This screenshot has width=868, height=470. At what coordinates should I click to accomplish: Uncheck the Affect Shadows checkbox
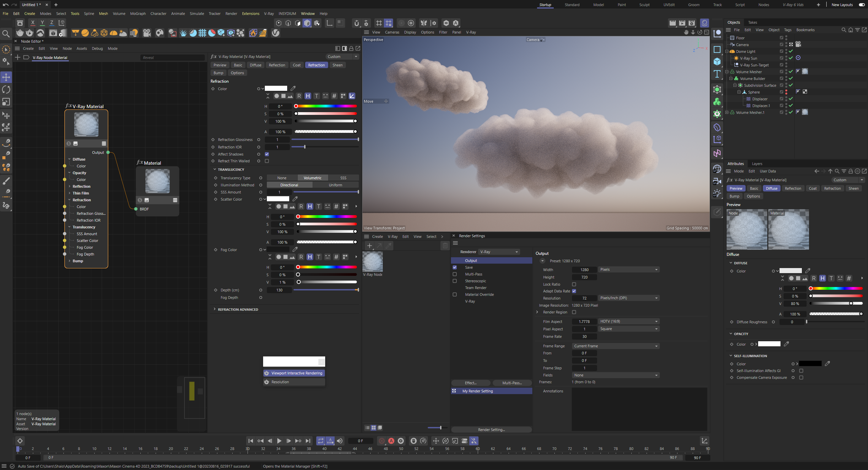(x=267, y=154)
